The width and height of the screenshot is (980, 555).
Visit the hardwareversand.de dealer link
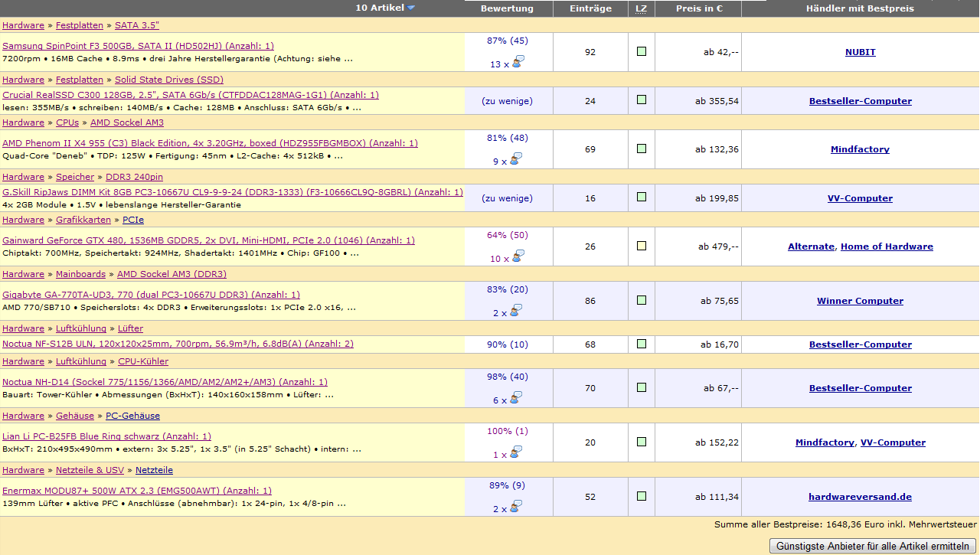click(860, 497)
